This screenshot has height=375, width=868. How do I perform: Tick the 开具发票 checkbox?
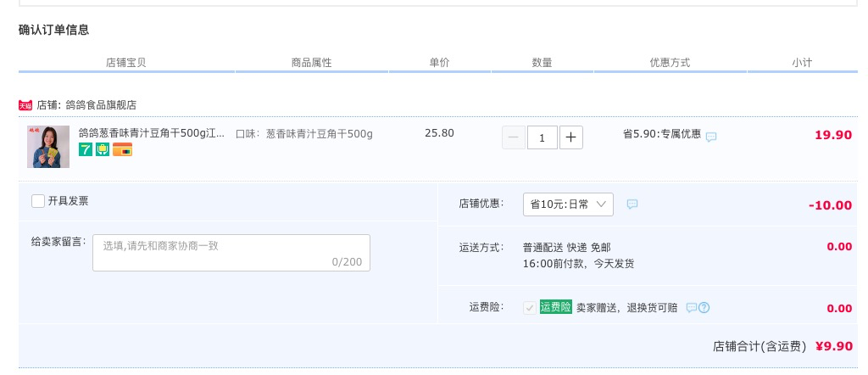click(x=38, y=201)
